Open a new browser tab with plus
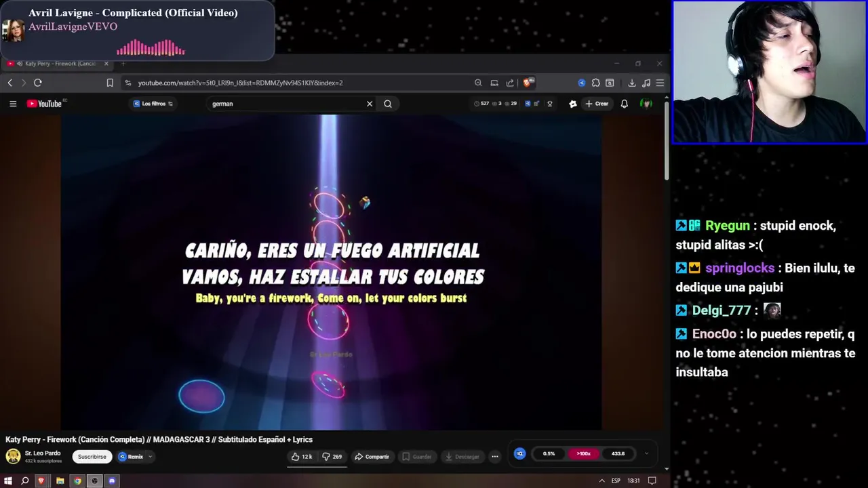Screen dimensions: 868x488 click(123, 64)
